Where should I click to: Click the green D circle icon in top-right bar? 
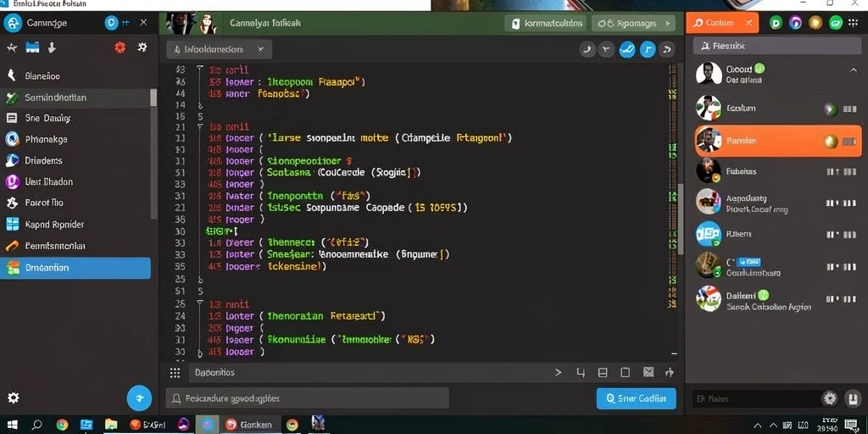[x=776, y=23]
